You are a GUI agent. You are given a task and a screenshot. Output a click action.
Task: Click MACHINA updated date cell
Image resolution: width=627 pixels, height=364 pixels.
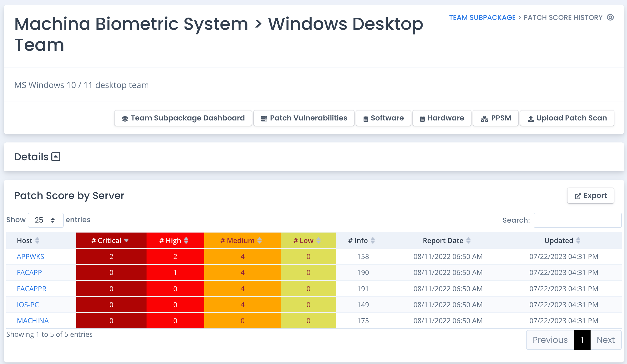[564, 321]
